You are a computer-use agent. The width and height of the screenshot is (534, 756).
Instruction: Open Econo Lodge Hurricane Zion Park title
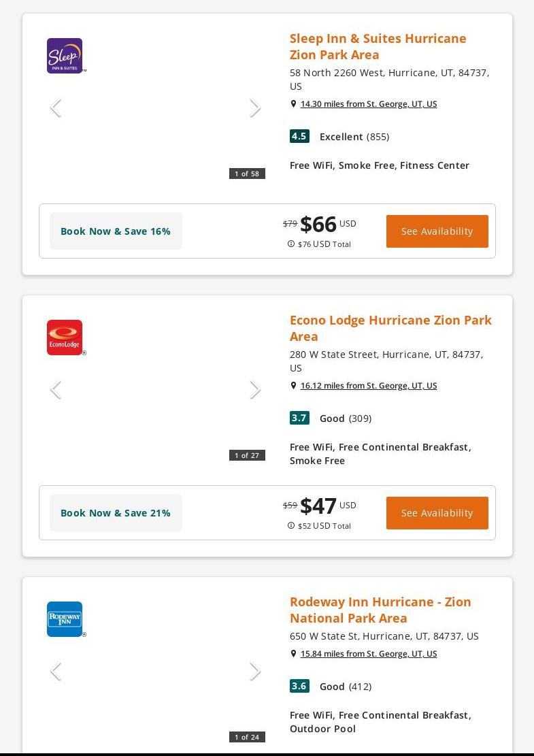coord(390,328)
